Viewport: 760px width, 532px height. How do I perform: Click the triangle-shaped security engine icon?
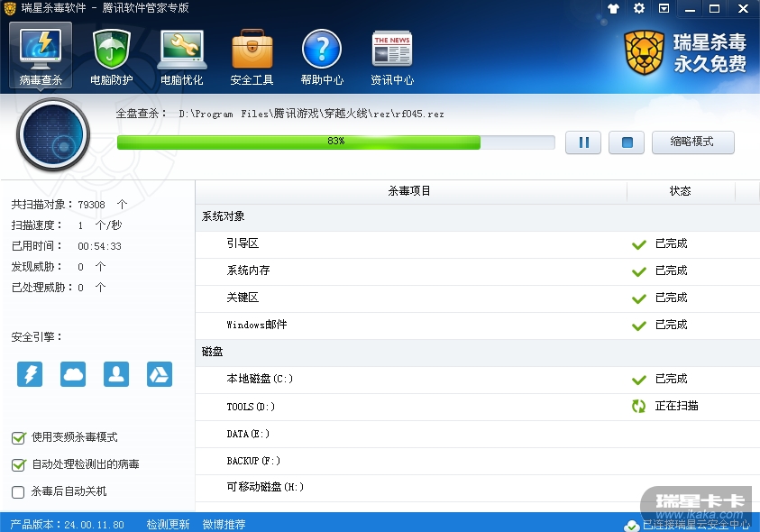pos(160,374)
